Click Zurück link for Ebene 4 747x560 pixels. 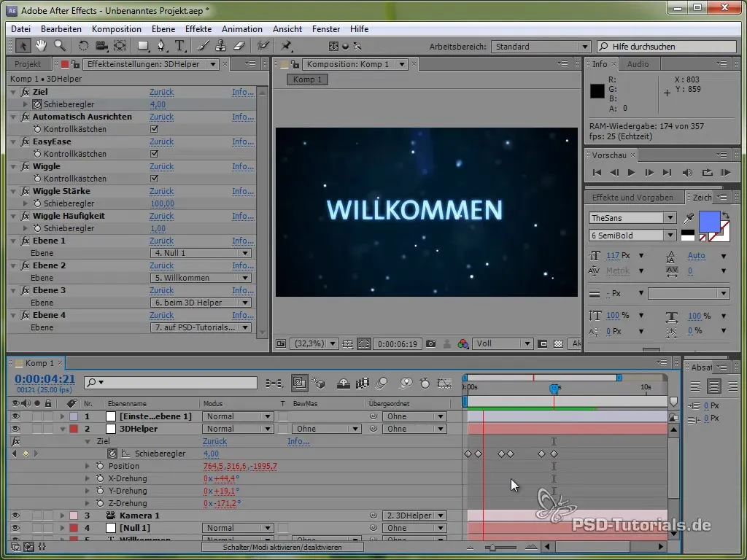(x=161, y=315)
